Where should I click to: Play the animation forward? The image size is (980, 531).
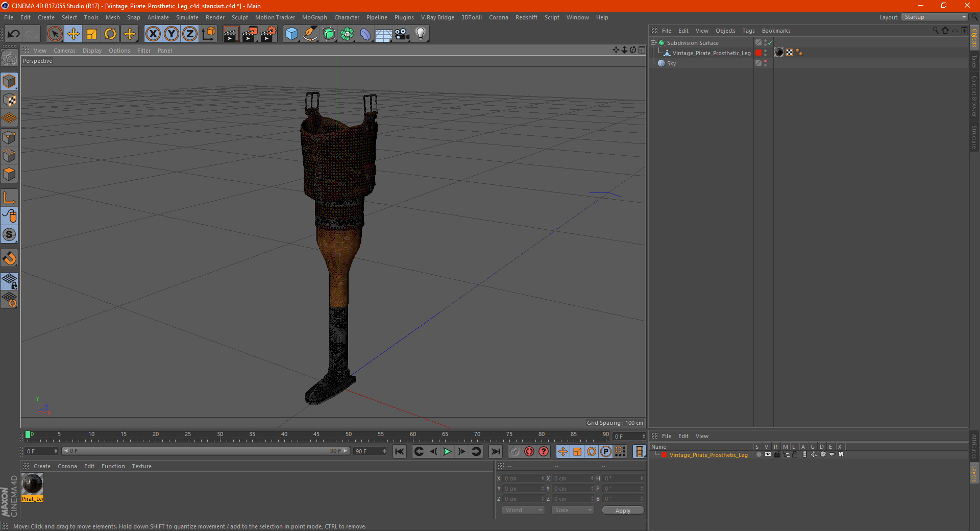pos(447,451)
